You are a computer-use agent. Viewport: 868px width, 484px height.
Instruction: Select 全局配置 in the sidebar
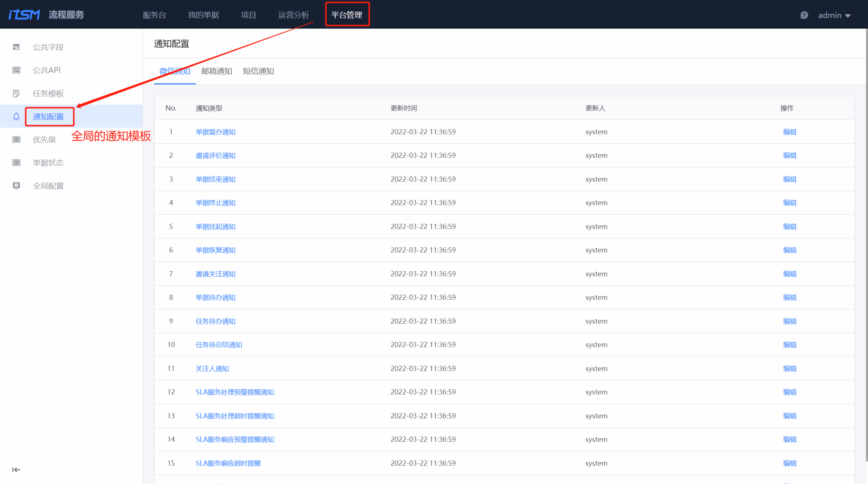coord(48,186)
